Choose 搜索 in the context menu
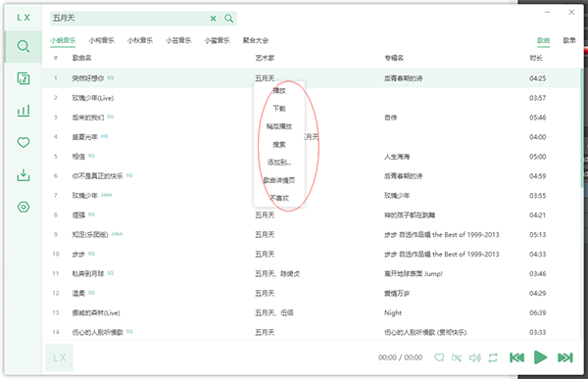Image resolution: width=588 pixels, height=379 pixels. [x=279, y=144]
